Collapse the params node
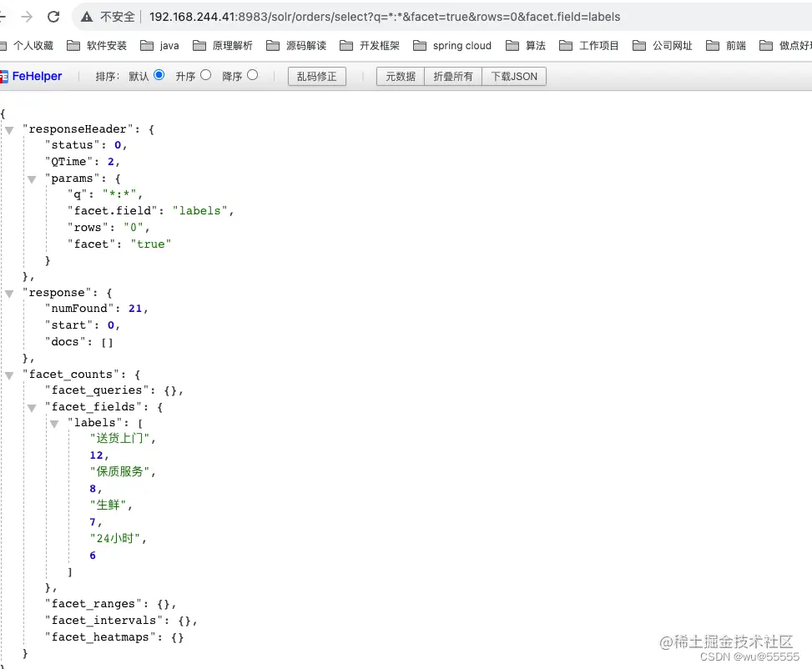This screenshot has height=669, width=812. coord(32,179)
